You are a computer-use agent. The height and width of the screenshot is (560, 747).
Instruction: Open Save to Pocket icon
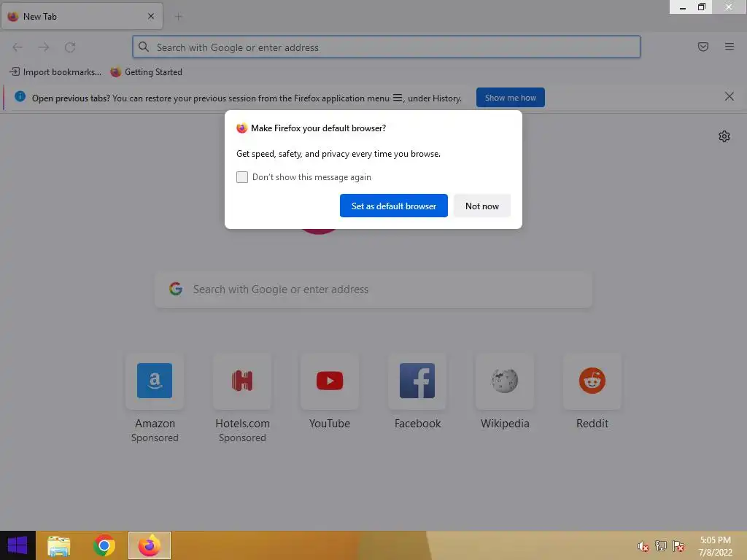(703, 47)
